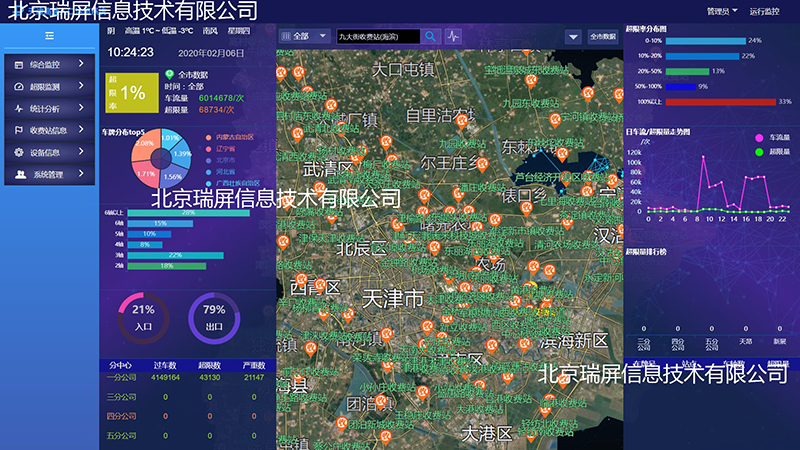
Task: Click the 四分公司 table row label
Action: point(121,416)
